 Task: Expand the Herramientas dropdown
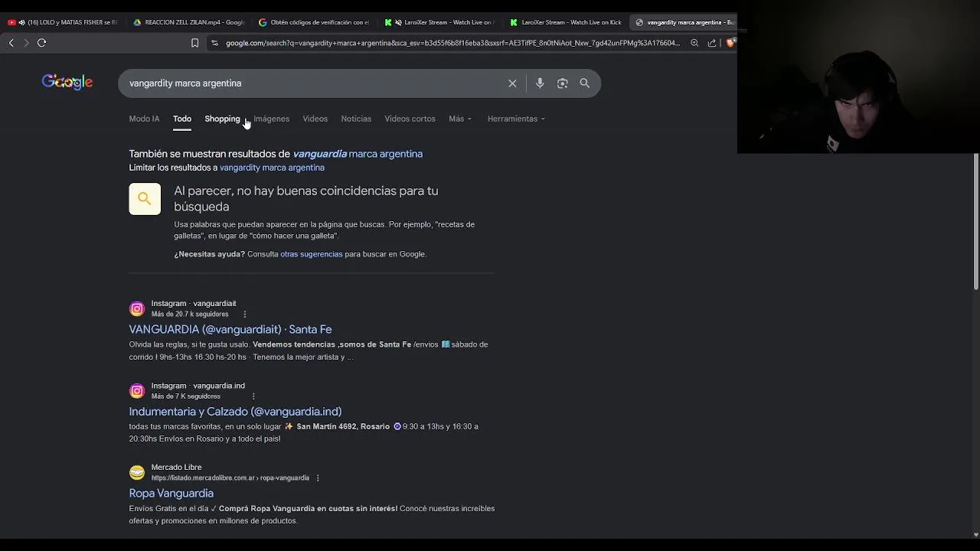(516, 119)
